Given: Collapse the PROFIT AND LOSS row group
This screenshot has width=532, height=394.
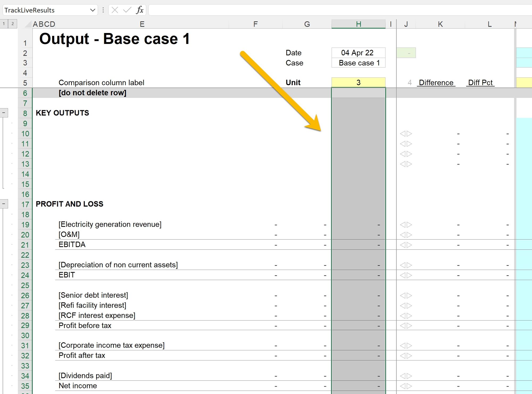Looking at the screenshot, I should [x=4, y=204].
